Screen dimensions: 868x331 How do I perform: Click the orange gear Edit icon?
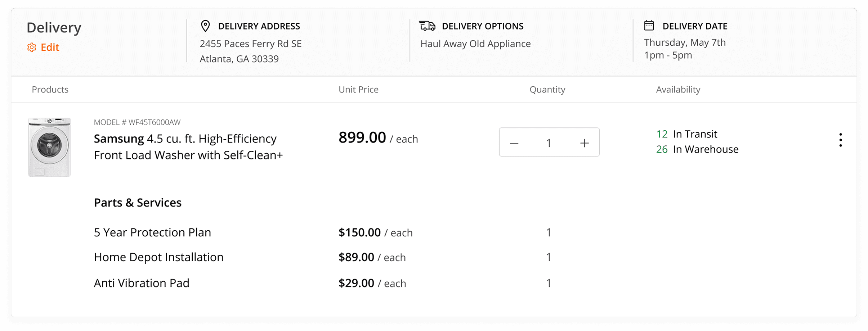32,47
